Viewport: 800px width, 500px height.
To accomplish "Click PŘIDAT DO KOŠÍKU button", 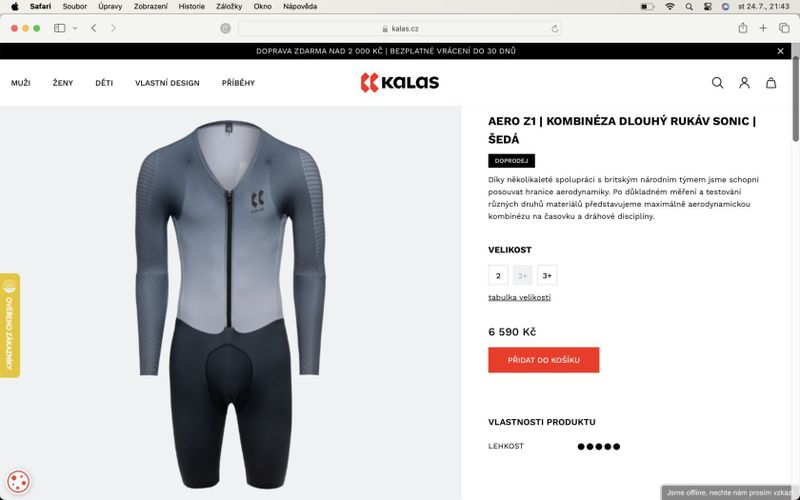I will [544, 360].
